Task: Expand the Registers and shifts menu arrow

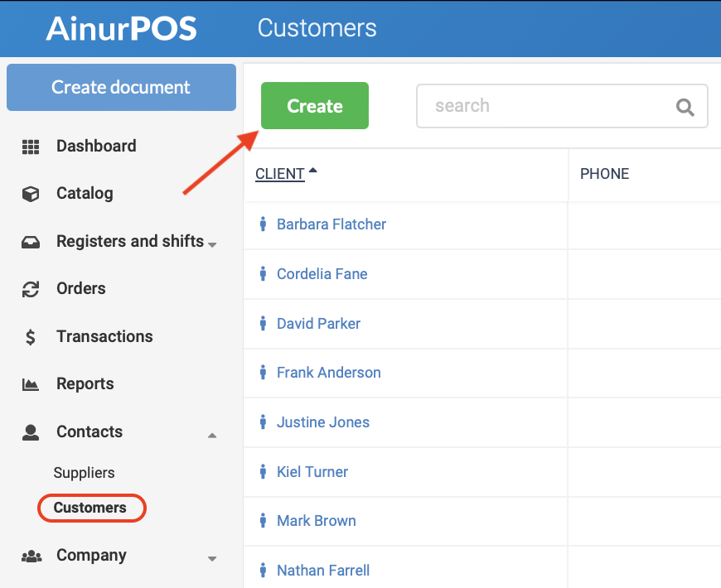Action: click(212, 245)
